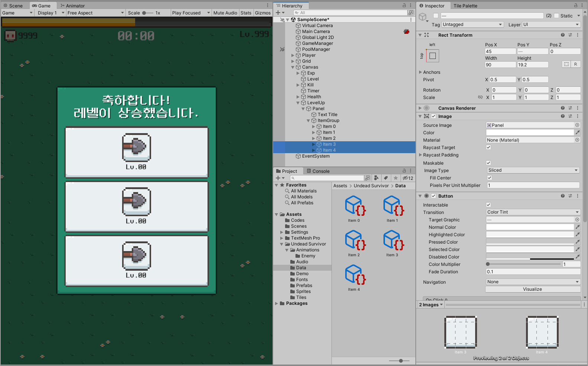Toggle the Inspector lock icon

point(576,6)
